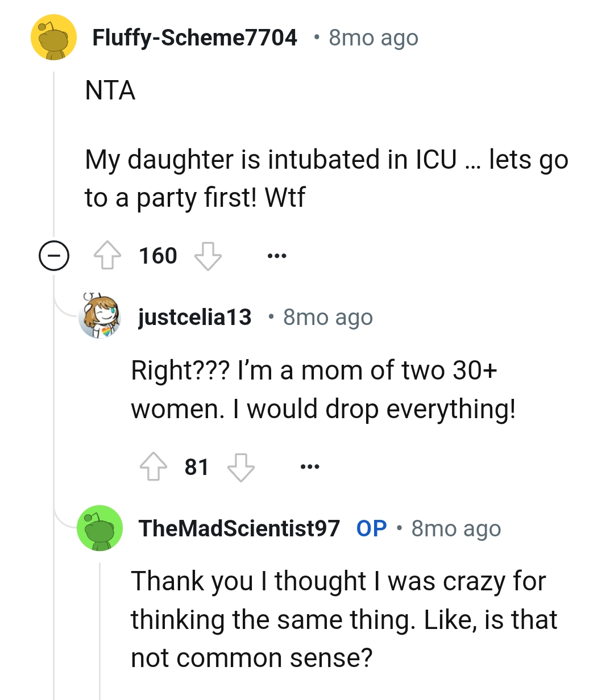Click TheMadScientist97's green avatar
The image size is (614, 700).
[x=100, y=528]
